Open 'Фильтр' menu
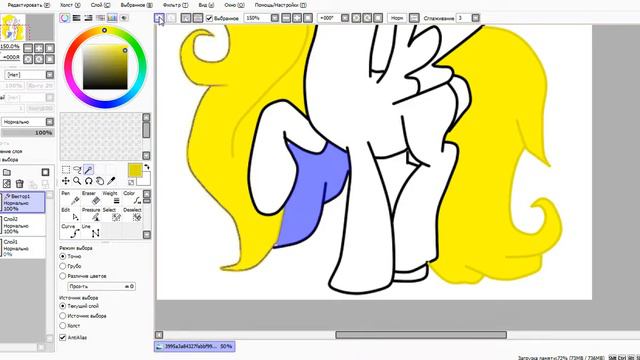 [176, 5]
